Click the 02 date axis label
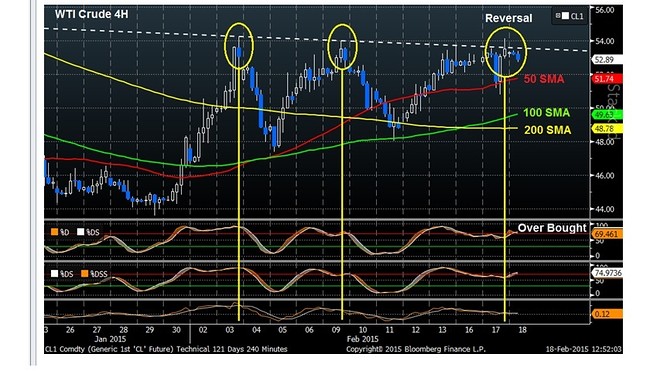 click(203, 330)
